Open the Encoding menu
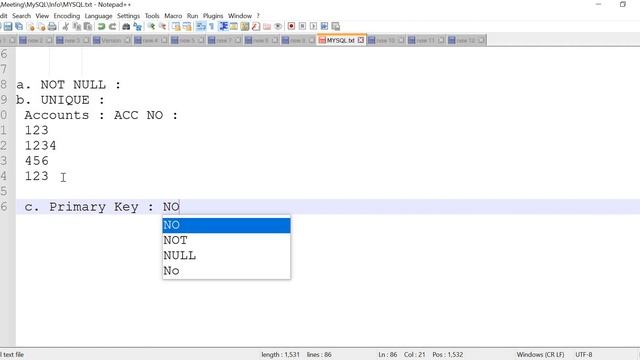The height and width of the screenshot is (360, 640). [x=67, y=16]
